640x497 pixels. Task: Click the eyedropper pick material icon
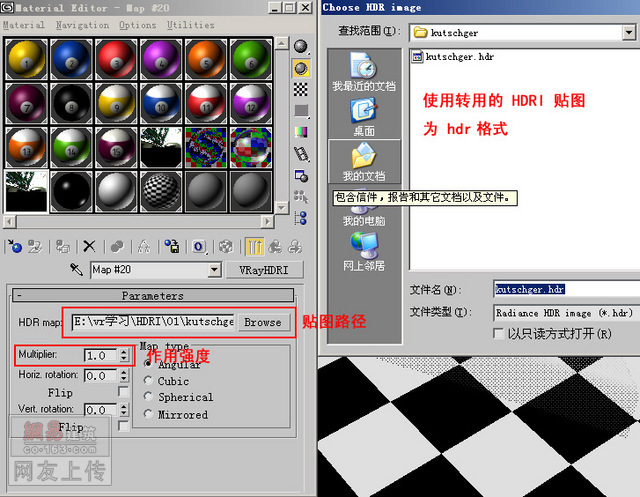pyautogui.click(x=76, y=269)
